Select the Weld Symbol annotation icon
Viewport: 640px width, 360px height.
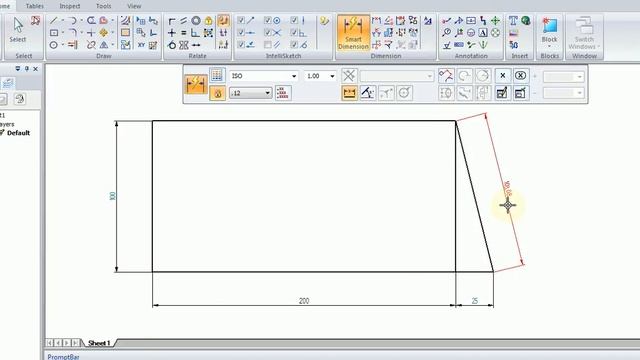click(x=459, y=20)
